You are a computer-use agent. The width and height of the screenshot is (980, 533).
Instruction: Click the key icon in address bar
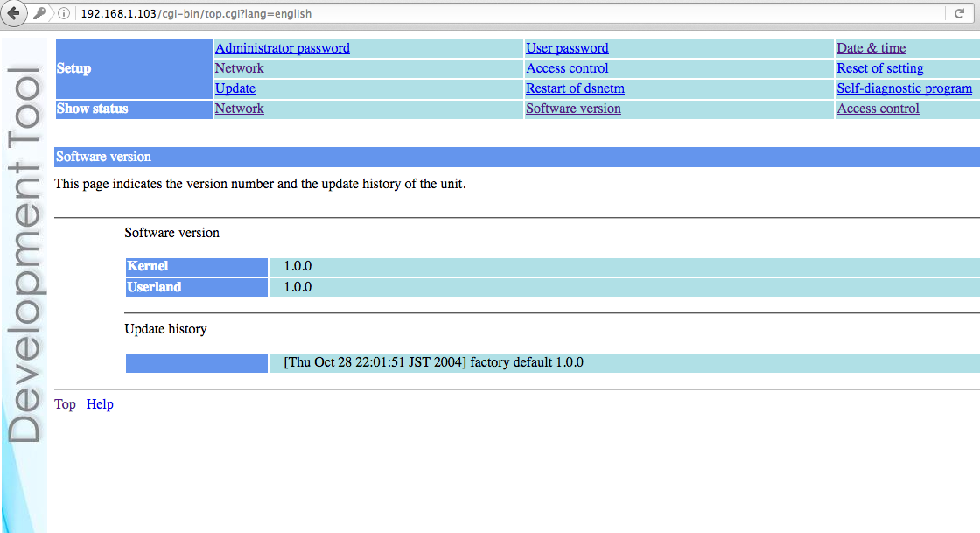(39, 13)
